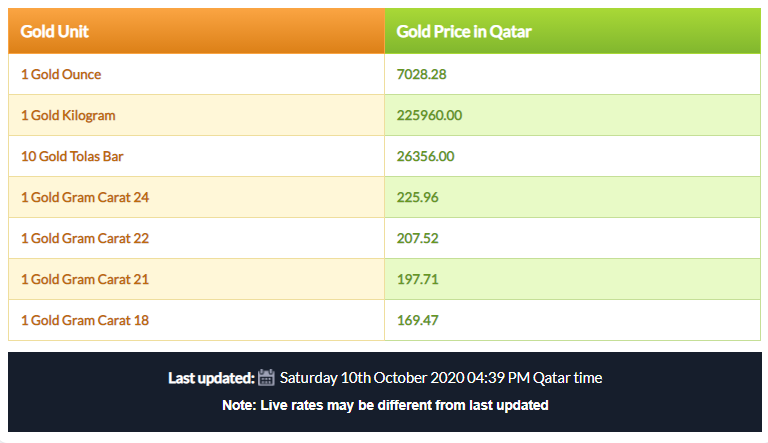Click the 7028.28 ounce price value
Image resolution: width=768 pixels, height=443 pixels.
tap(421, 74)
